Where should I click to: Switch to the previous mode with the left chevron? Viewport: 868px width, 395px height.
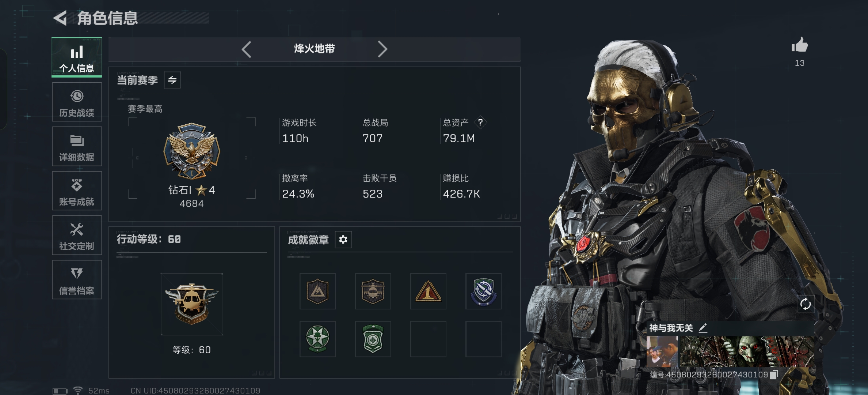(247, 49)
